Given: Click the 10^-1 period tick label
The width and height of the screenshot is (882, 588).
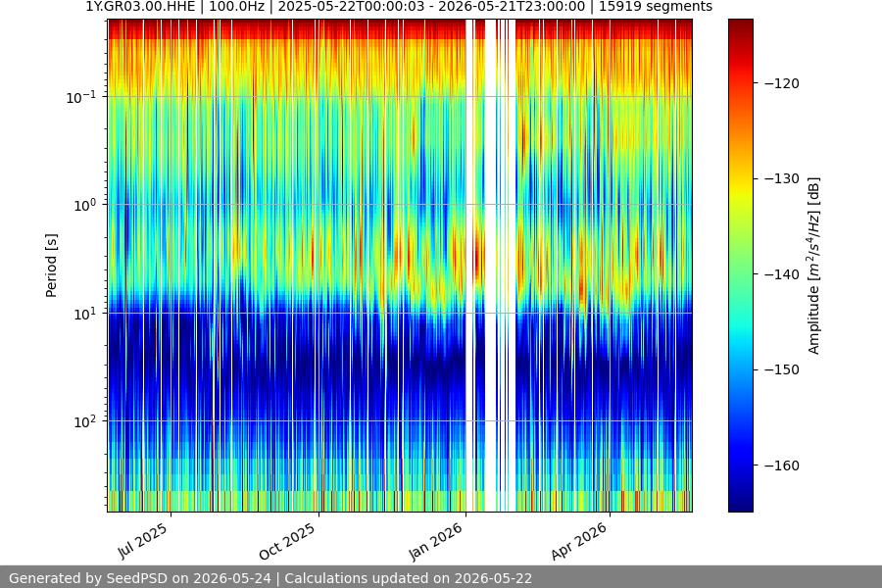Looking at the screenshot, I should tap(81, 97).
